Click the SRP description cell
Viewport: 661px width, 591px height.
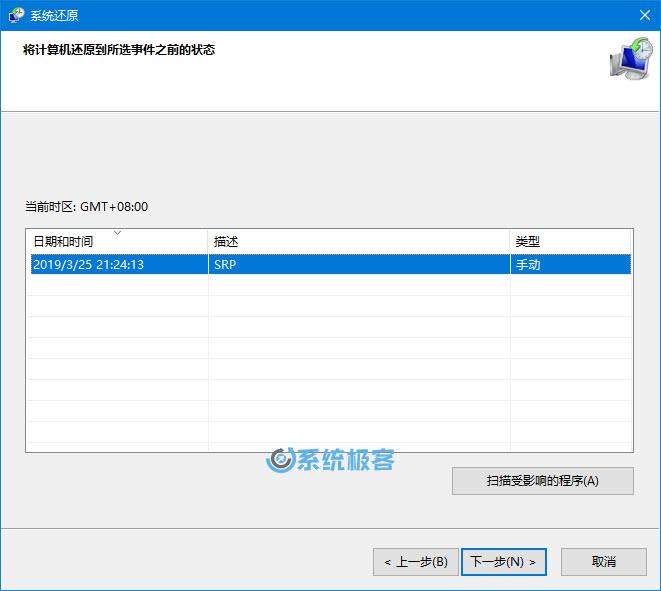click(359, 264)
